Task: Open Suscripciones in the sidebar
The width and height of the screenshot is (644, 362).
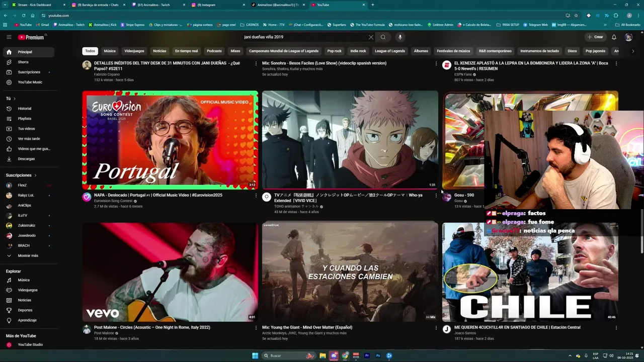Action: pos(28,72)
